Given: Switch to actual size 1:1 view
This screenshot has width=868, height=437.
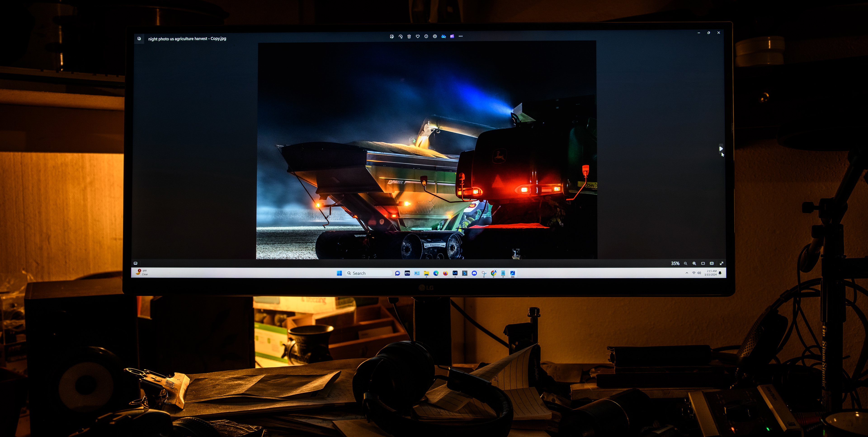Looking at the screenshot, I should pos(712,263).
